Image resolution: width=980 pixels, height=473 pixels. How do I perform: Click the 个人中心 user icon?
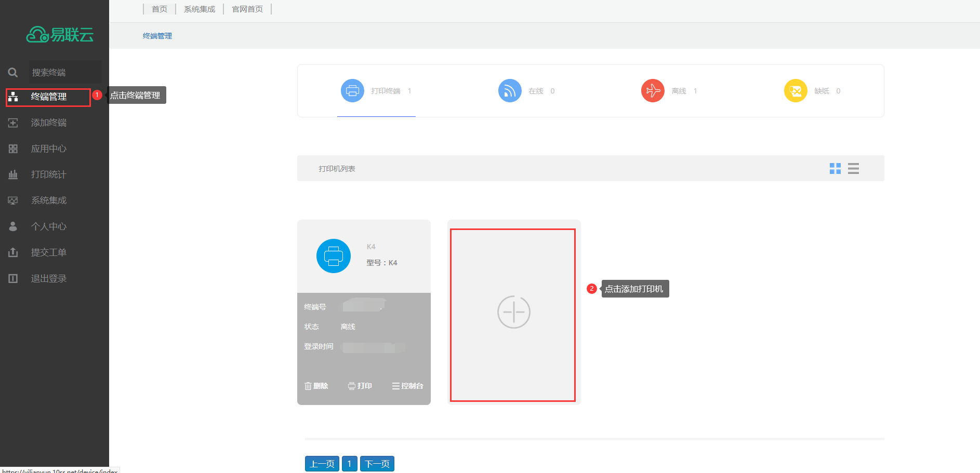(x=13, y=226)
